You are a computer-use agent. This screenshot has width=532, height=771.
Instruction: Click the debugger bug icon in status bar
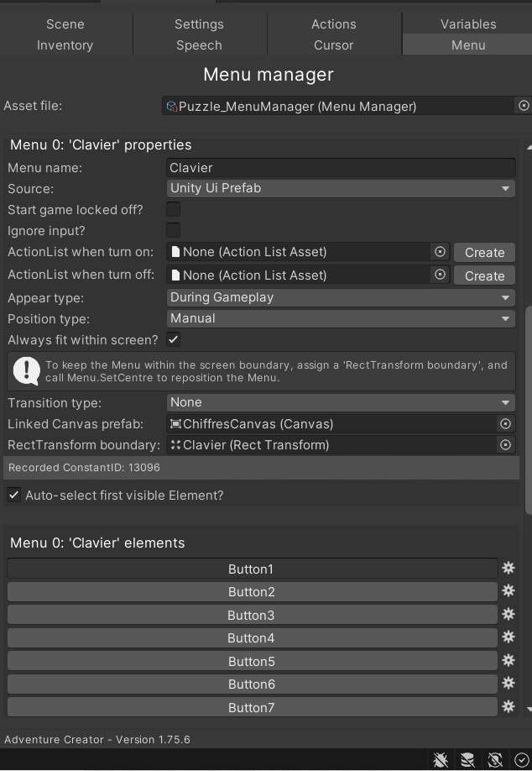pos(441,760)
